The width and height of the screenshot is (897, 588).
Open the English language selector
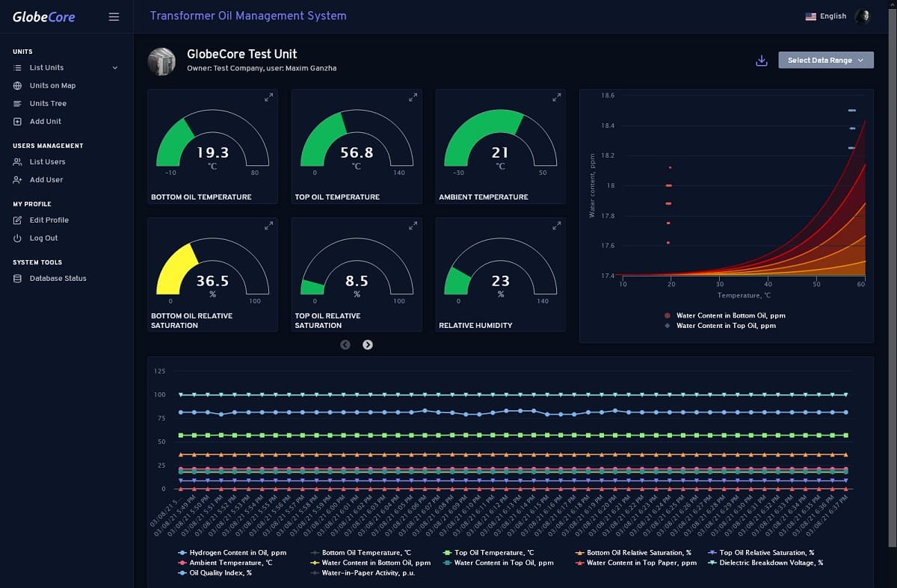[x=825, y=16]
